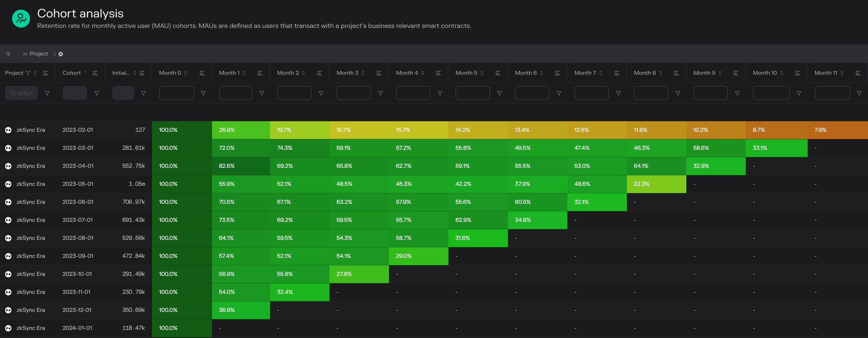Toggle sort arrows of Project group chip
This screenshot has height=338, width=868.
coord(54,54)
